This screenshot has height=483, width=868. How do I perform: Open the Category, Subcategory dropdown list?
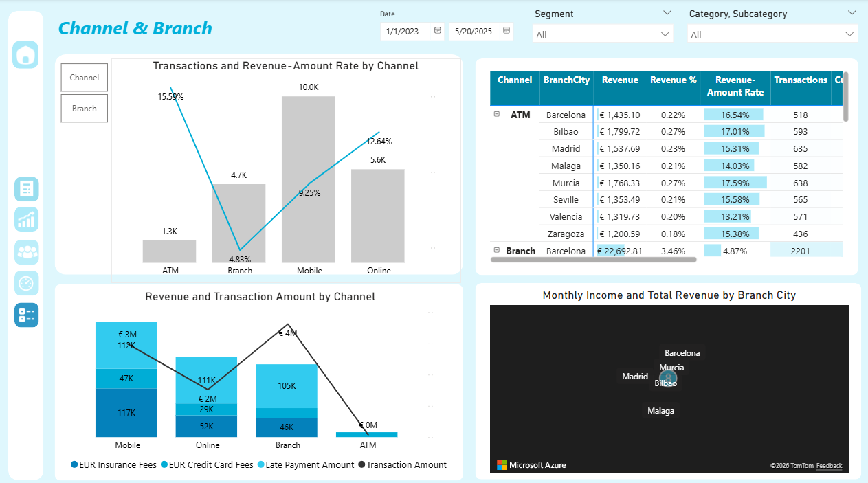click(x=772, y=34)
